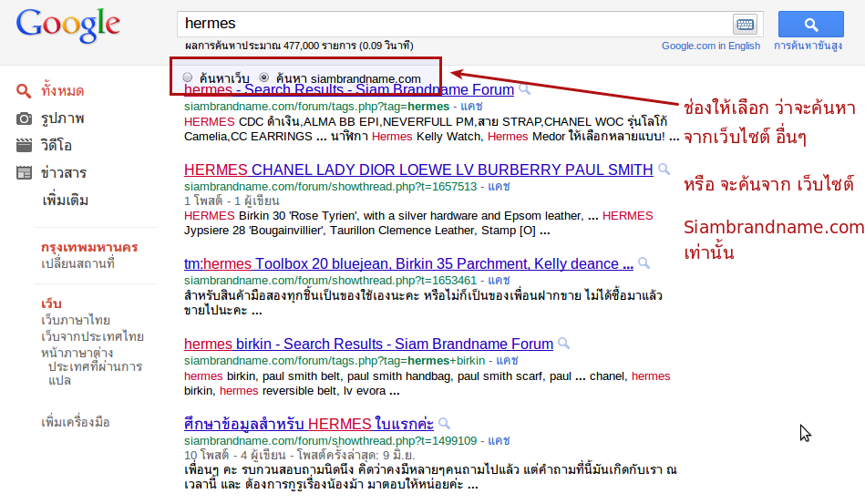Click the results count text 477,000 รายการ
Viewport: 865px width, 504px height.
(320, 46)
